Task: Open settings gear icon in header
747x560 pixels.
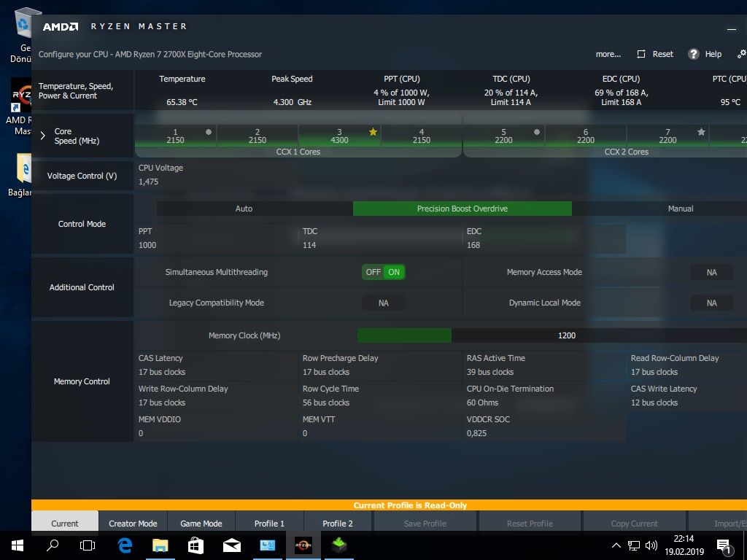Action: 742,54
